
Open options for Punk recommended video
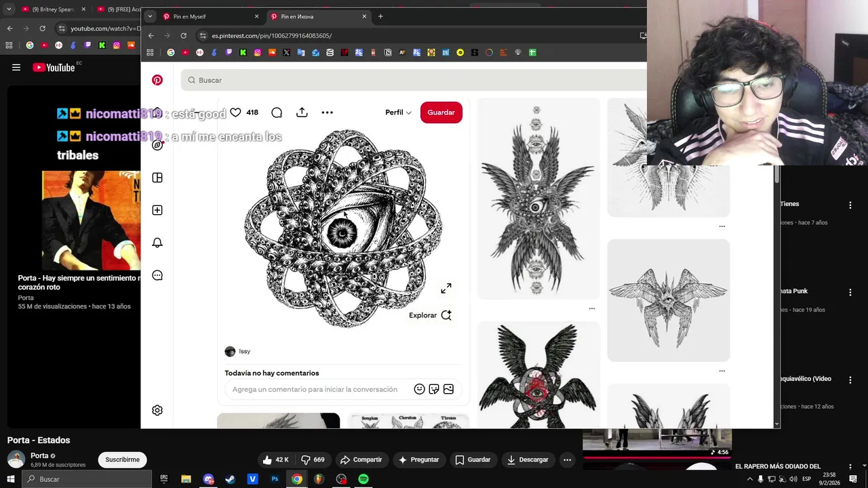click(x=850, y=292)
